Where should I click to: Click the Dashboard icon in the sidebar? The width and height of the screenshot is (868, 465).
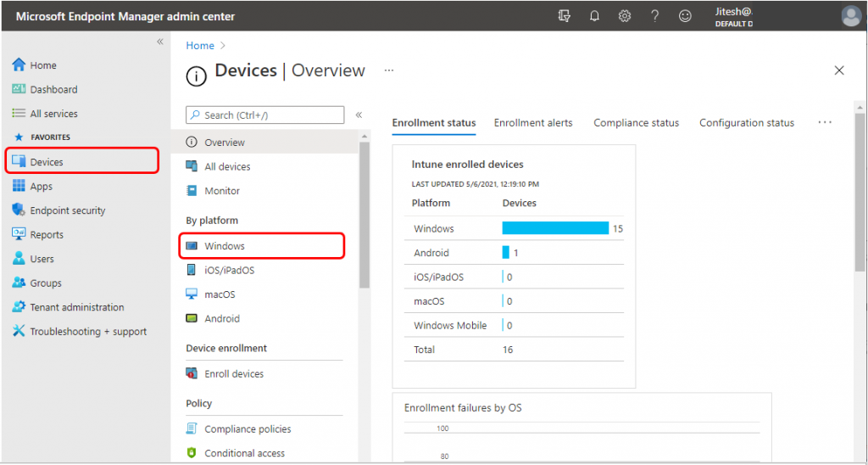click(x=19, y=89)
